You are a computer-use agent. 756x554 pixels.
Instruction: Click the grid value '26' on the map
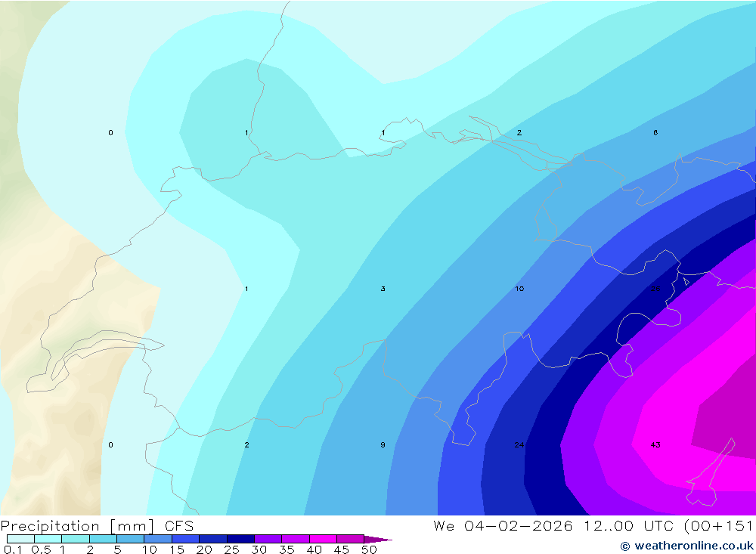coord(655,288)
